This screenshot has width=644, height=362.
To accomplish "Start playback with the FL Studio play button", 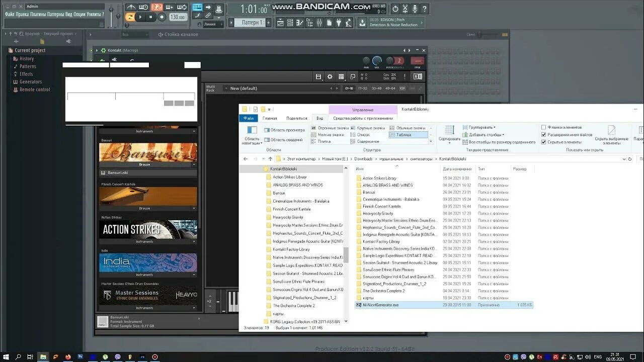I will point(140,17).
